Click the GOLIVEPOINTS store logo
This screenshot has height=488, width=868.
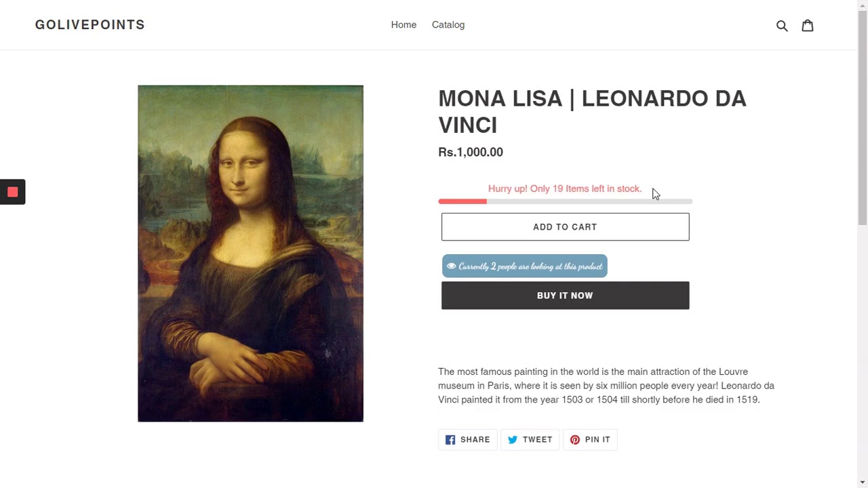click(90, 25)
